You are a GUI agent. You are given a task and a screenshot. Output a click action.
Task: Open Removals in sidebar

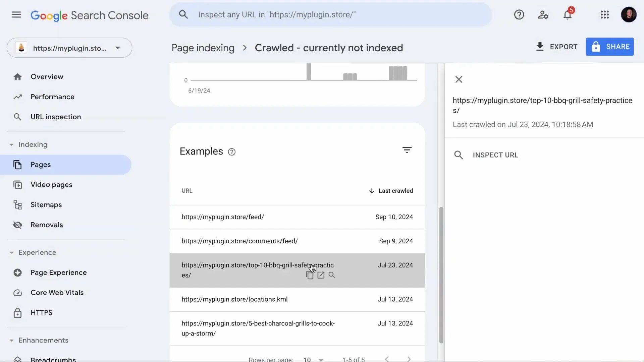[x=47, y=225]
